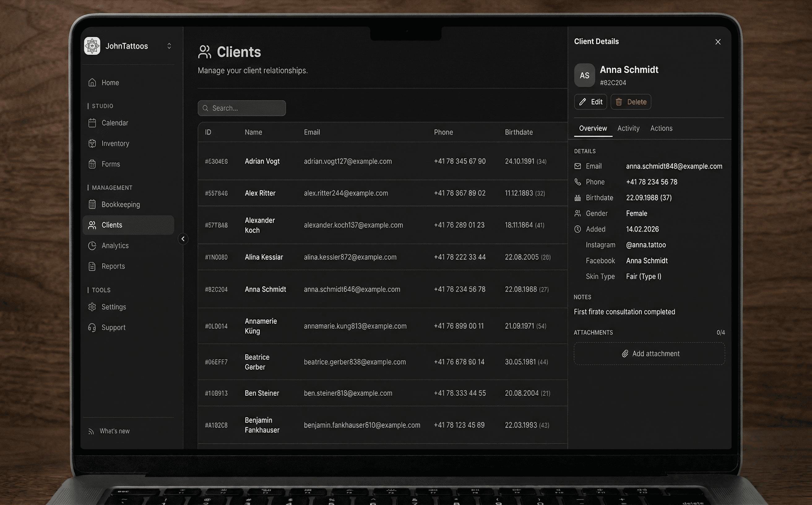Open the Reports page
Image resolution: width=812 pixels, height=505 pixels.
(x=113, y=266)
